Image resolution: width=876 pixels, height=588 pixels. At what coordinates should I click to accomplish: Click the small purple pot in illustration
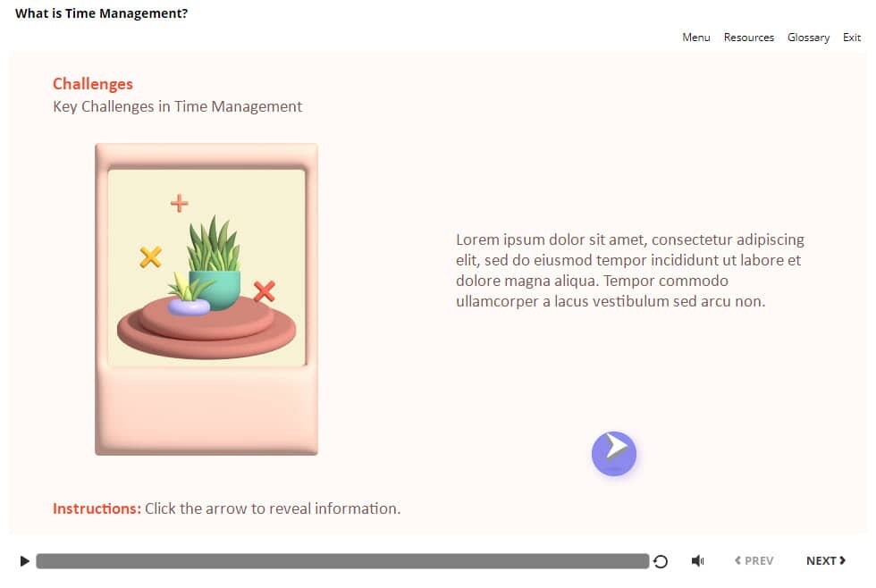click(189, 305)
